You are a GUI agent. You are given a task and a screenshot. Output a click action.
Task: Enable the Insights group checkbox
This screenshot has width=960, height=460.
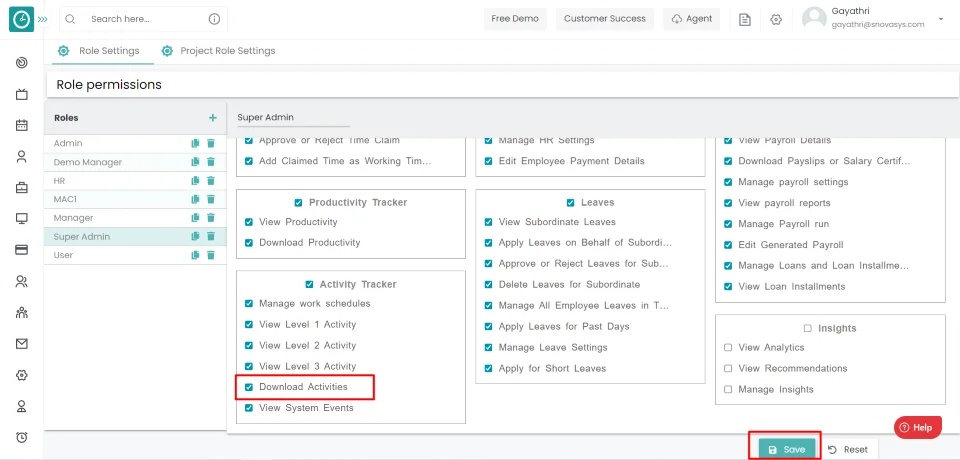(x=808, y=329)
